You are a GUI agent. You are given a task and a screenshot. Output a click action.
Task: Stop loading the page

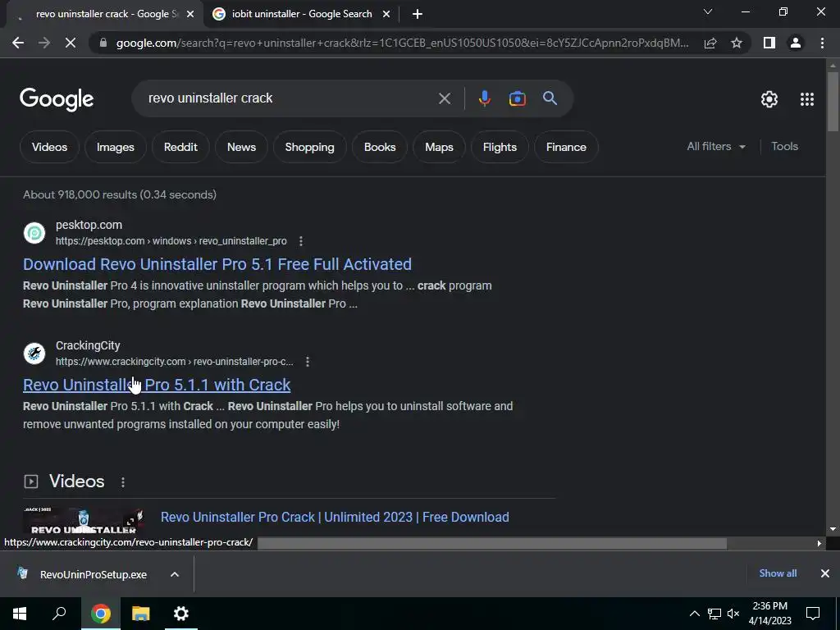coord(71,43)
